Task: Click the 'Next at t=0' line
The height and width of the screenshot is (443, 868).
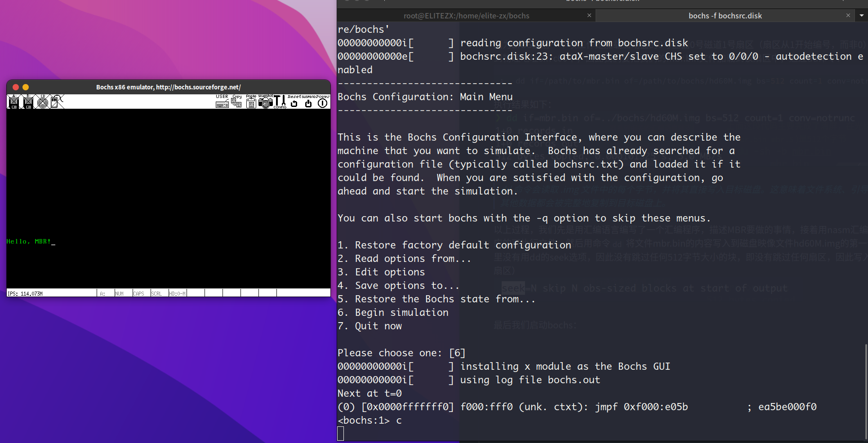Action: [369, 393]
